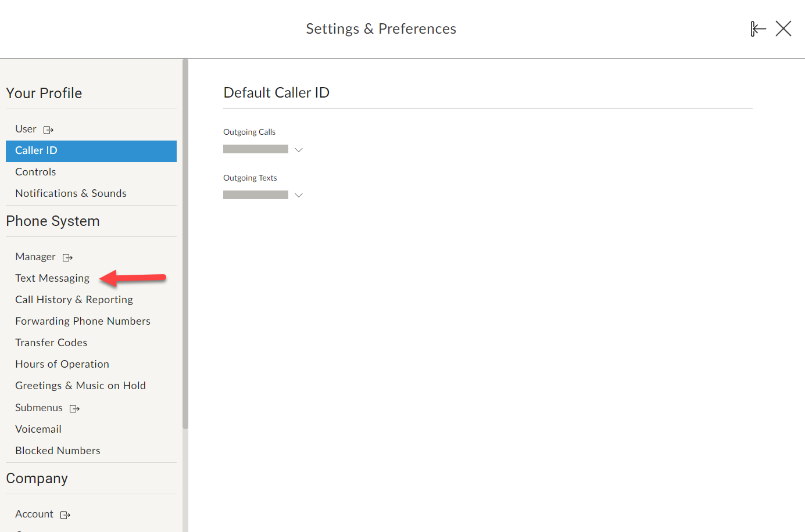
Task: Open Forwarding Phone Numbers settings
Action: point(83,321)
